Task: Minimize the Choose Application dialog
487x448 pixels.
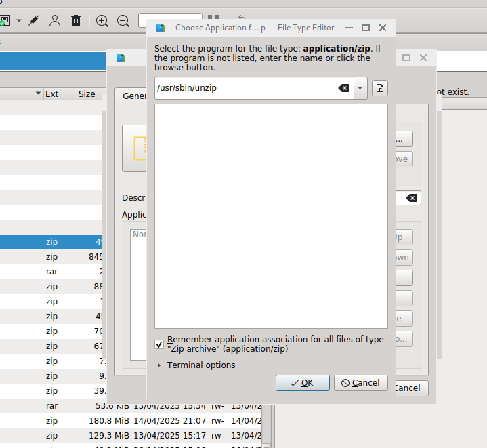Action: (x=349, y=28)
